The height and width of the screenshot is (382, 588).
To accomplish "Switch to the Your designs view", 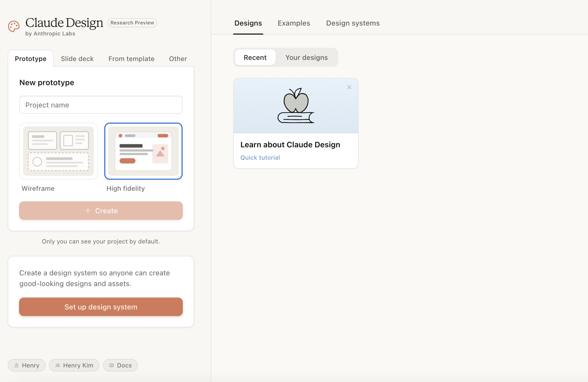I will [x=306, y=57].
